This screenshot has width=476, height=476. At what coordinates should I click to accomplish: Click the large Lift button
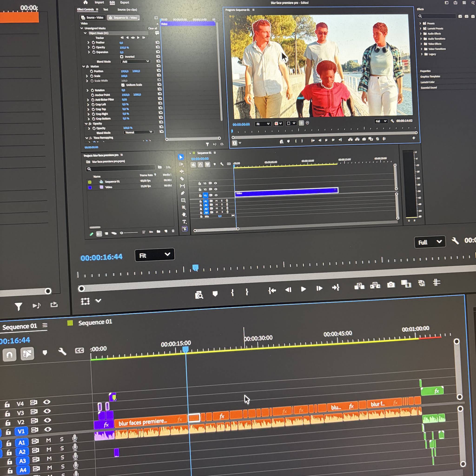click(359, 286)
